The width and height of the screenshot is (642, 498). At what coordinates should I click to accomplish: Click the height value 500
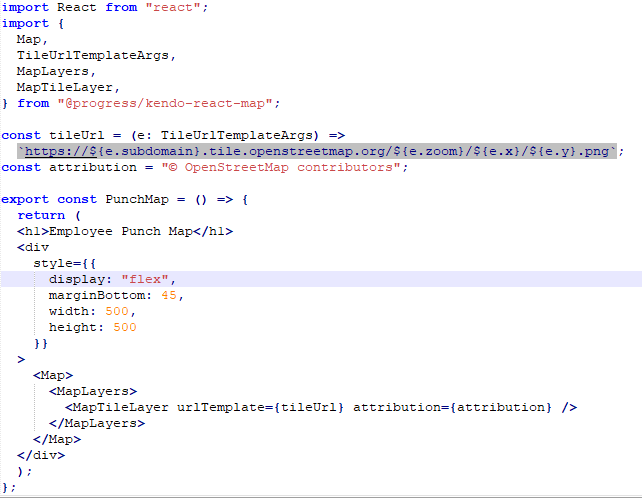tap(124, 327)
